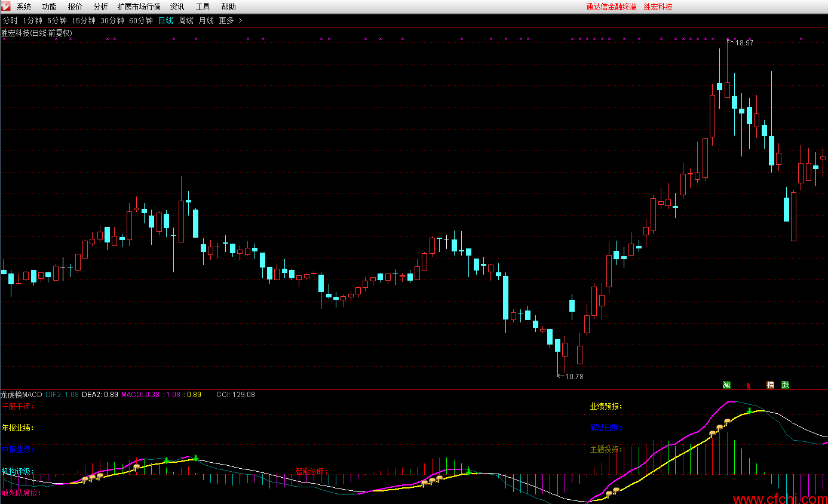Click the 龙虎榜MACD indicator name
Image resolution: width=828 pixels, height=504 pixels.
pyautogui.click(x=22, y=395)
